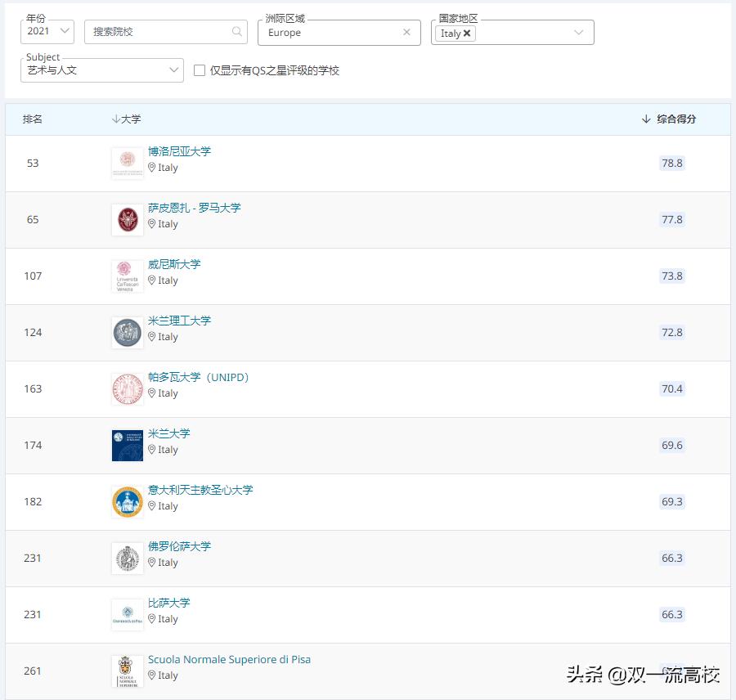Image resolution: width=736 pixels, height=700 pixels.
Task: Enable 仅显示有QS之星评级的学校 checkbox
Action: point(200,70)
